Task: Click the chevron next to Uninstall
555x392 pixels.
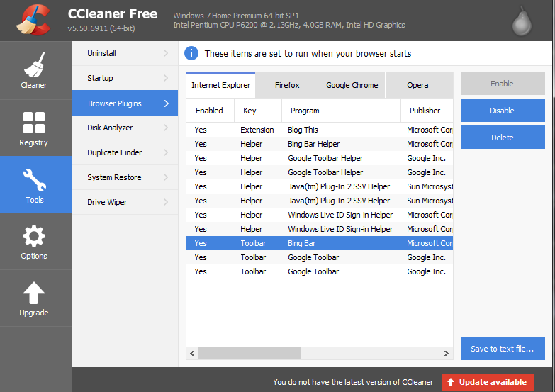Action: point(166,53)
